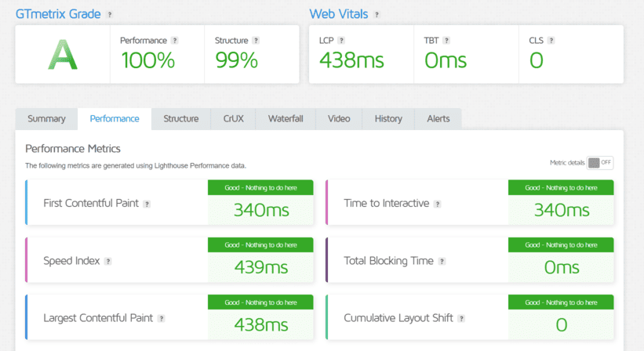Click the 438ms Largest Contentful Paint value
Screen dimensions: 644x351
coord(261,325)
